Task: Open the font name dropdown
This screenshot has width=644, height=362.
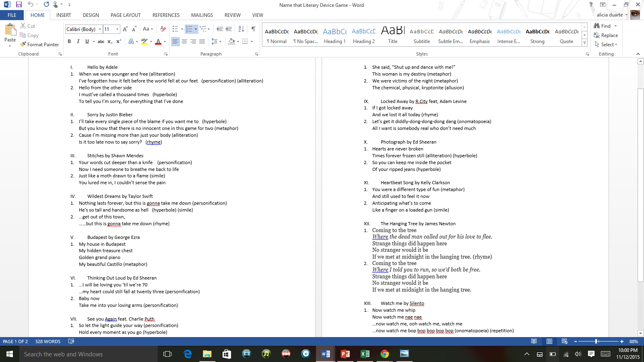Action: point(100,29)
